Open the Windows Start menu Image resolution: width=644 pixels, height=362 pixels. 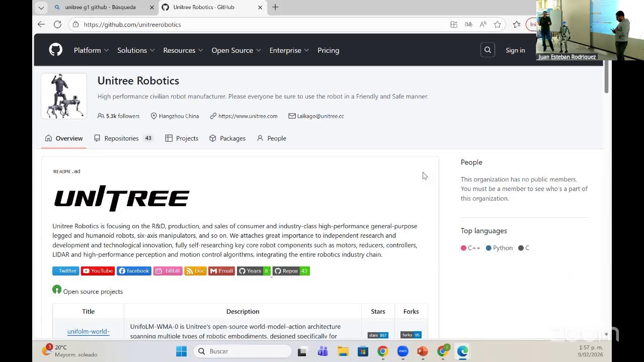click(x=182, y=351)
